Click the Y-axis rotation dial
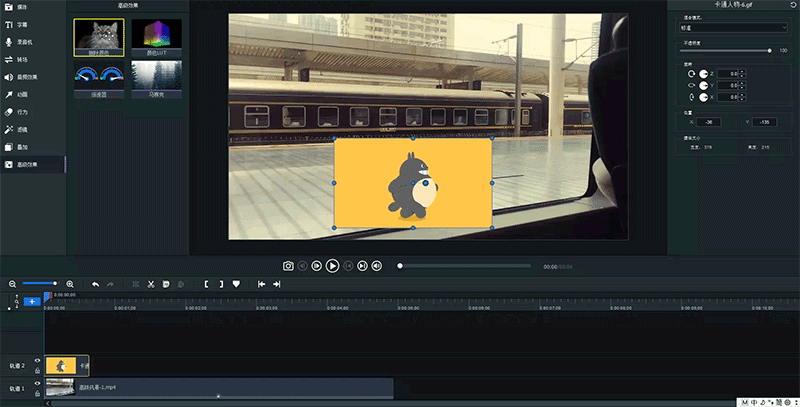This screenshot has width=800, height=407. tap(704, 86)
